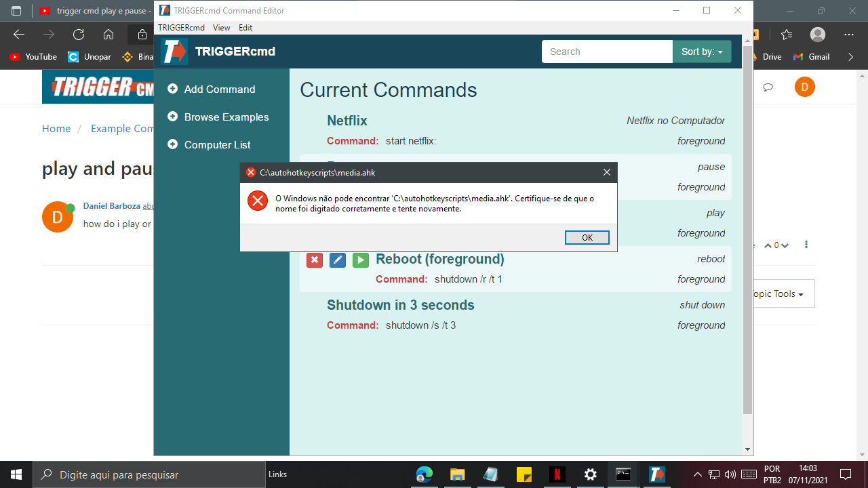Open Netflix from the taskbar
Viewport: 868px width, 488px height.
coord(557,474)
